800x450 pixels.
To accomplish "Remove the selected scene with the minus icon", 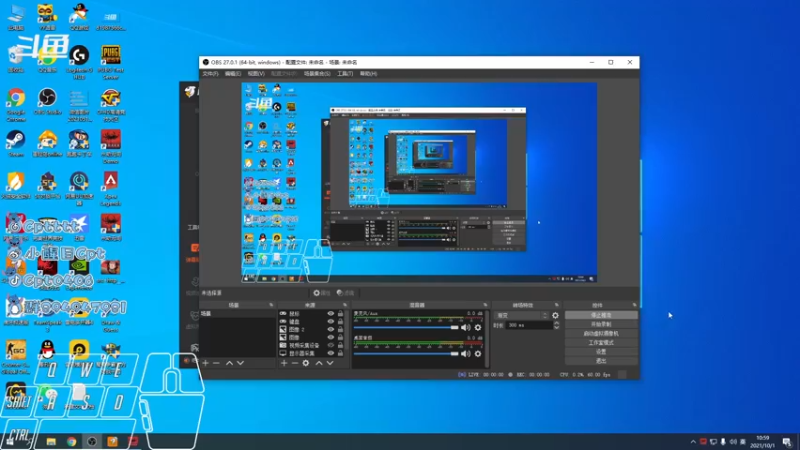I will 216,363.
